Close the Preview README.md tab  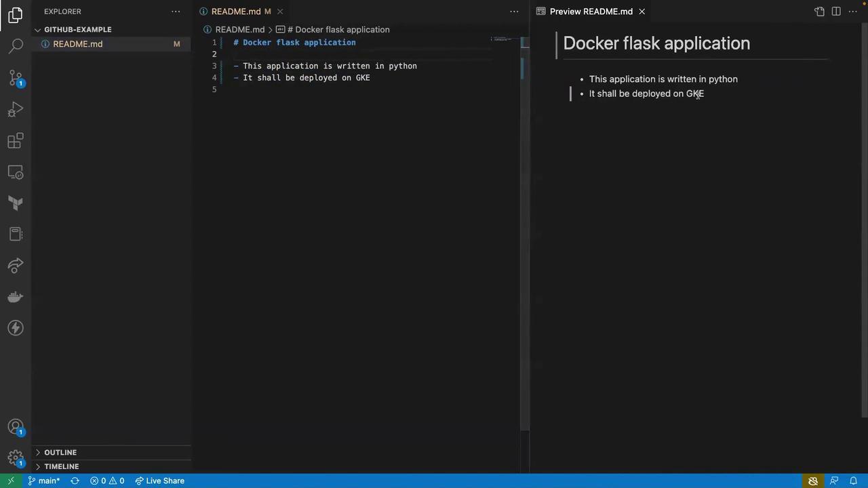pyautogui.click(x=642, y=12)
